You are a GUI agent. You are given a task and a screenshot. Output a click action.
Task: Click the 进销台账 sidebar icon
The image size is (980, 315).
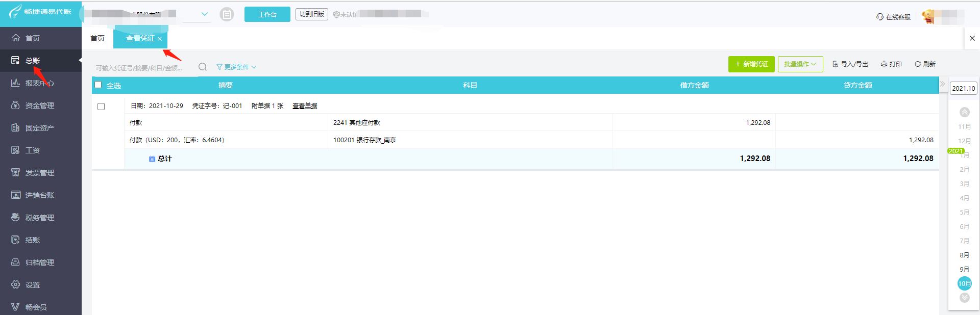tap(15, 195)
